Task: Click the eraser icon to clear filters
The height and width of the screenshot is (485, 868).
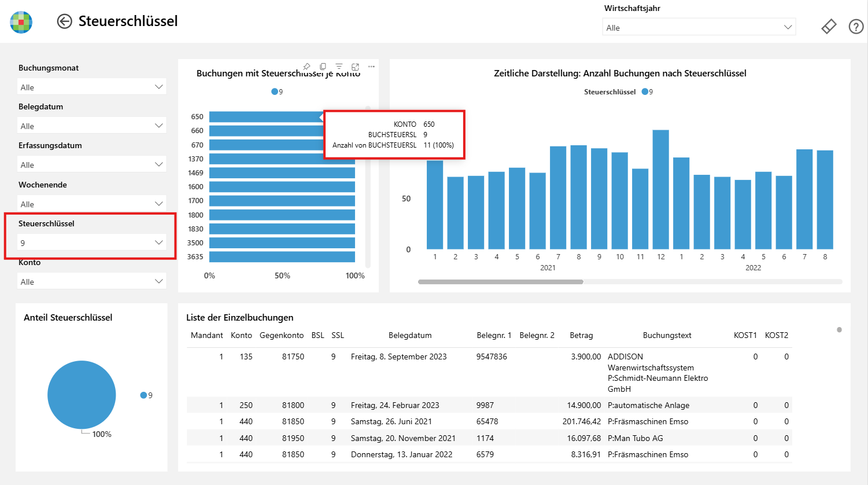Action: [829, 27]
